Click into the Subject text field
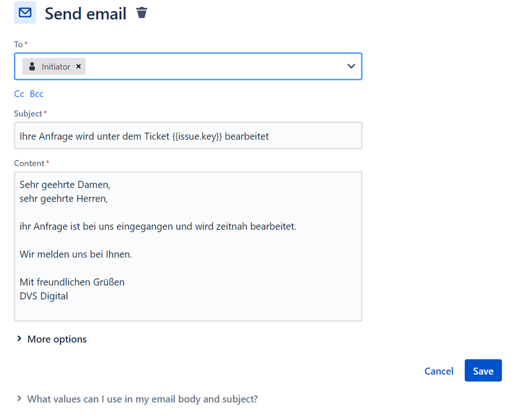The image size is (527, 420). [188, 135]
